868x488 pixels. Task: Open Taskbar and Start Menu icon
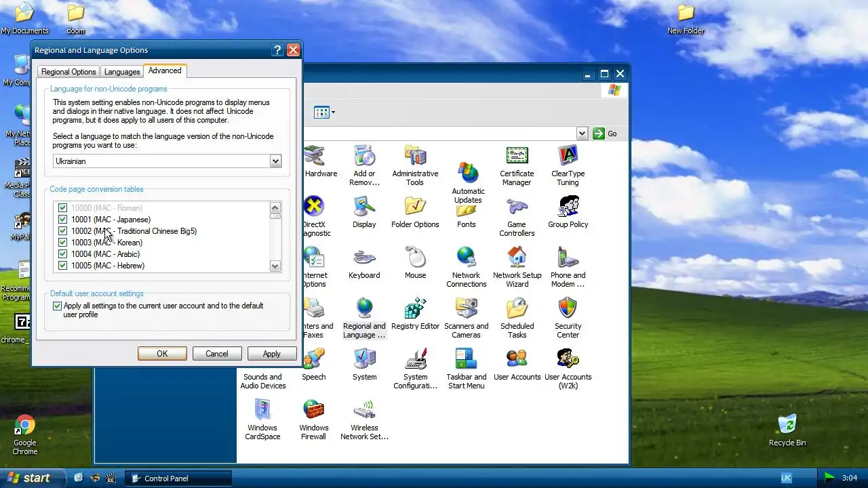(466, 369)
